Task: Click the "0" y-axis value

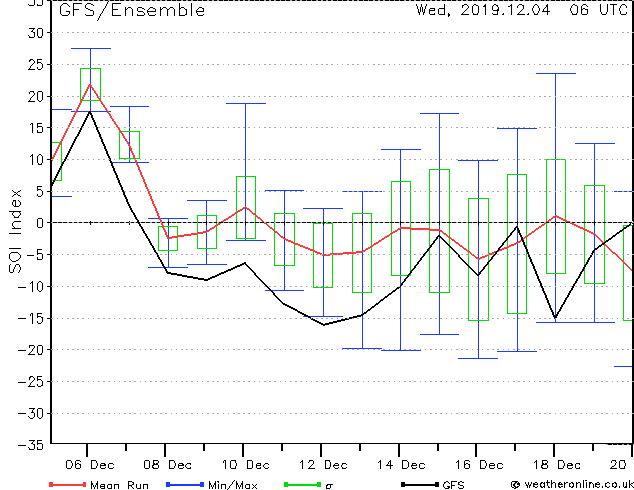Action: [42, 223]
